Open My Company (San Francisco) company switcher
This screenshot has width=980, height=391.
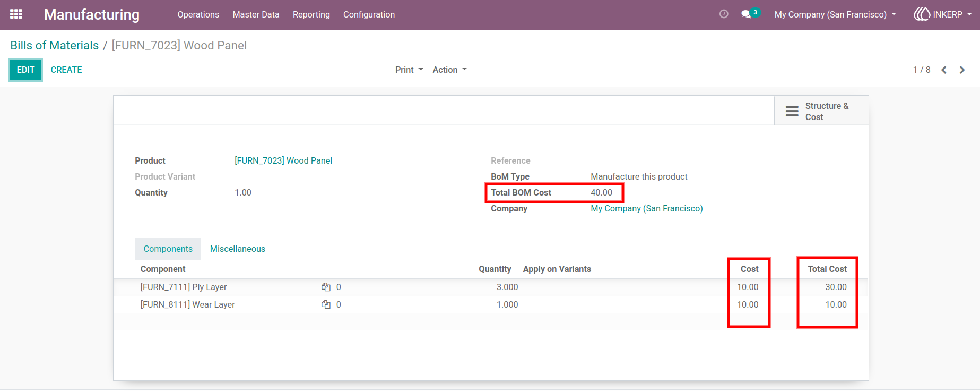click(835, 14)
